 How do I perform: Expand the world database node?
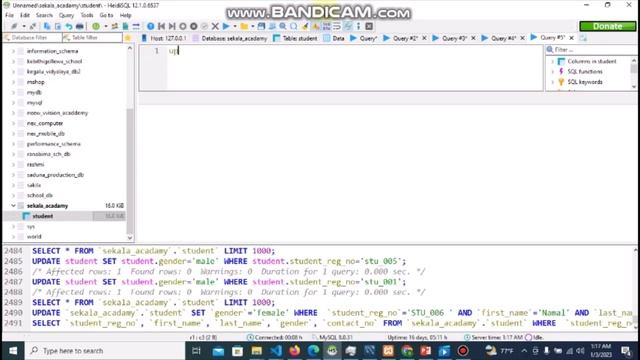click(x=13, y=236)
